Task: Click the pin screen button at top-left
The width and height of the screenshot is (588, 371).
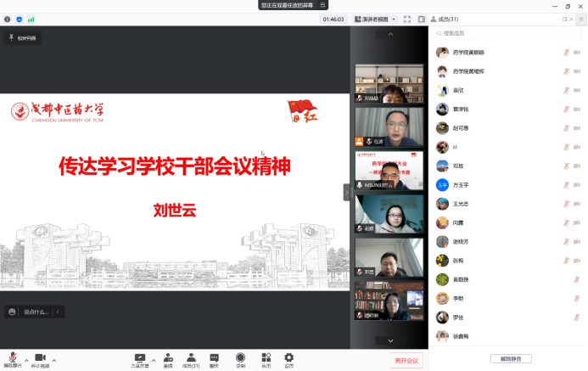Action: point(23,38)
